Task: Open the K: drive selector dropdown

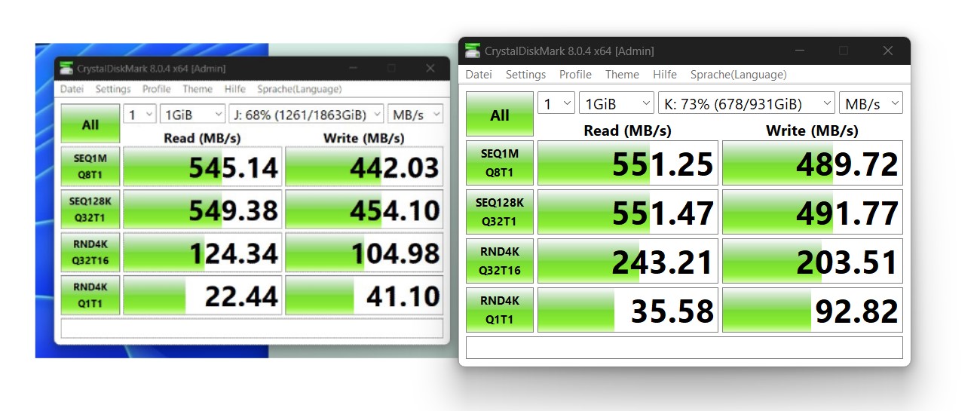Action: click(x=746, y=103)
